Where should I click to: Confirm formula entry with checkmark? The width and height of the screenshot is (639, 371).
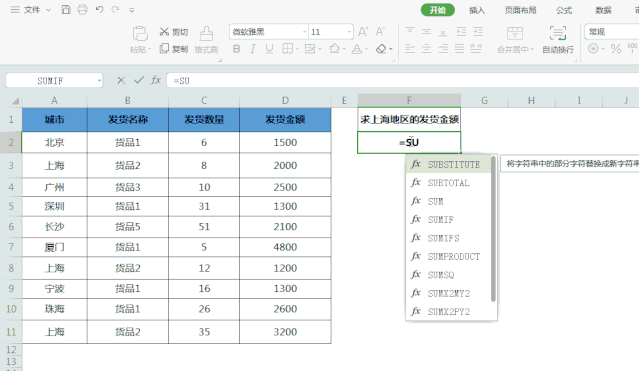[x=139, y=80]
